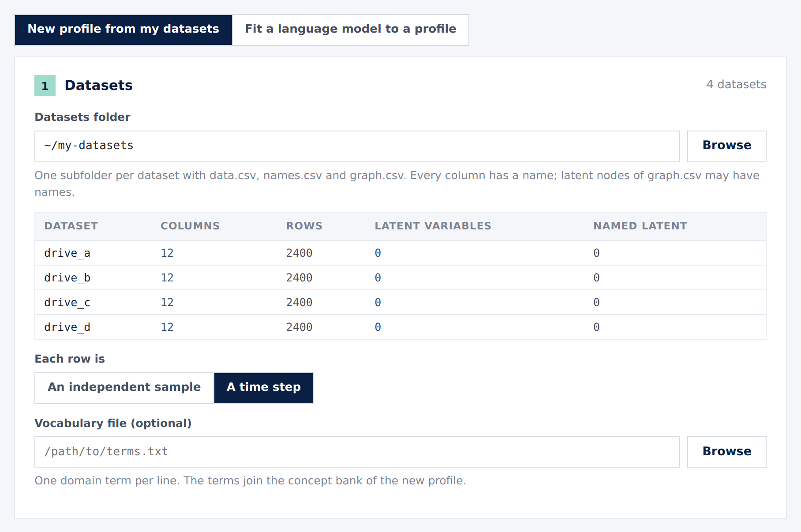Click the 4 datasets count label
The width and height of the screenshot is (801, 532).
coord(736,84)
